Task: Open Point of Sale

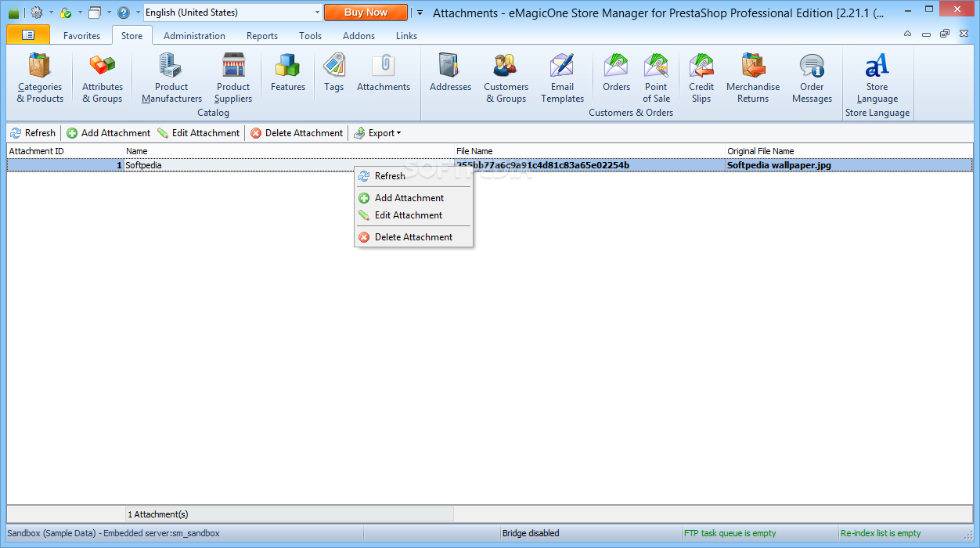Action: point(656,78)
